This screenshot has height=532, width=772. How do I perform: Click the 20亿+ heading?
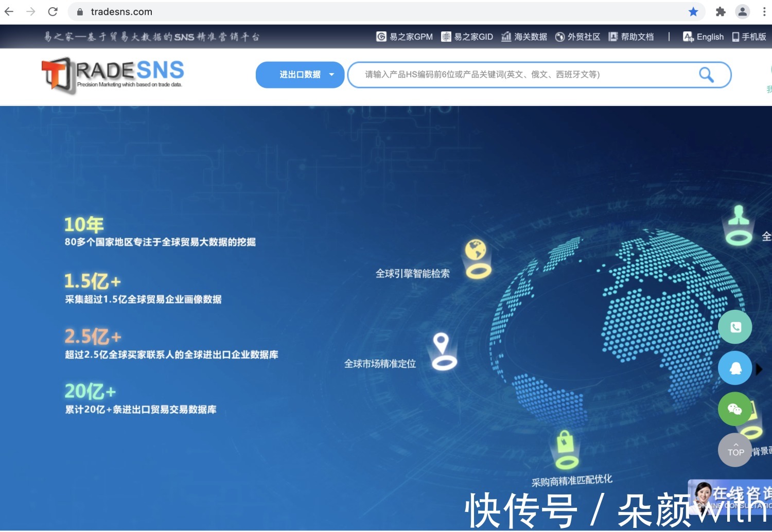[91, 392]
